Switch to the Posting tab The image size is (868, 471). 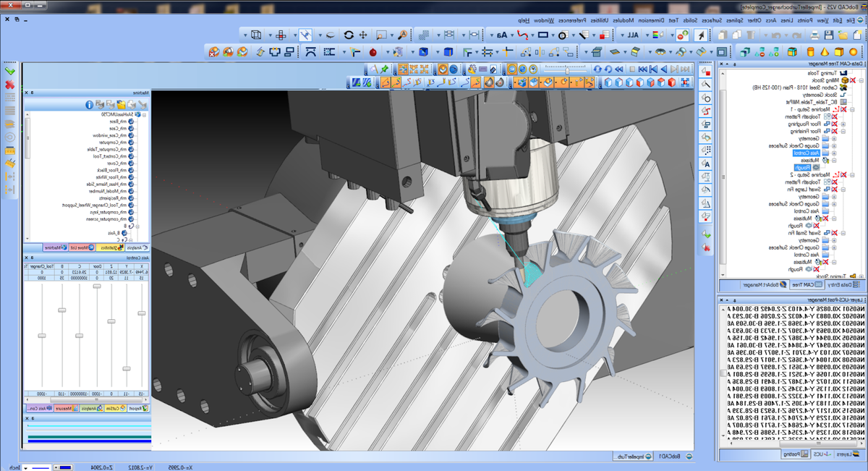pos(796,454)
